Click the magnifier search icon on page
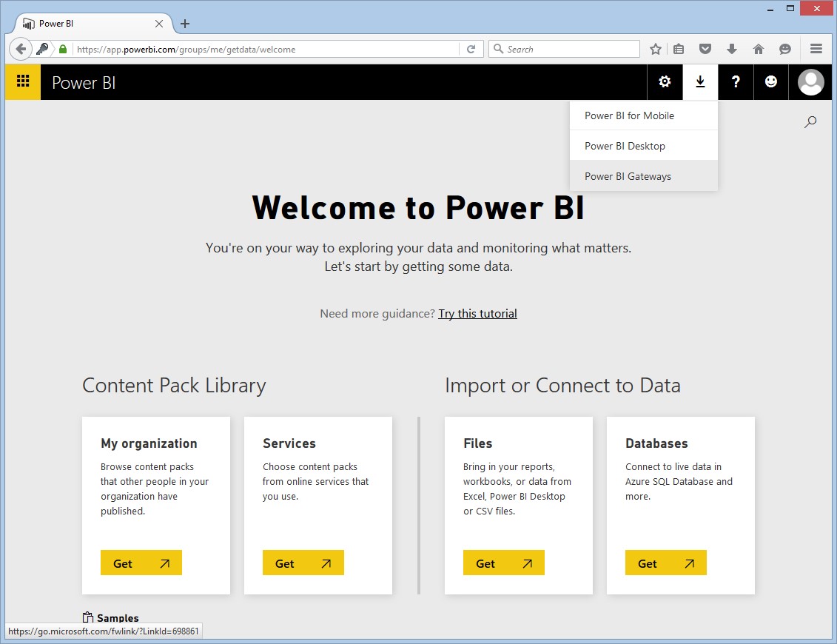 (810, 121)
